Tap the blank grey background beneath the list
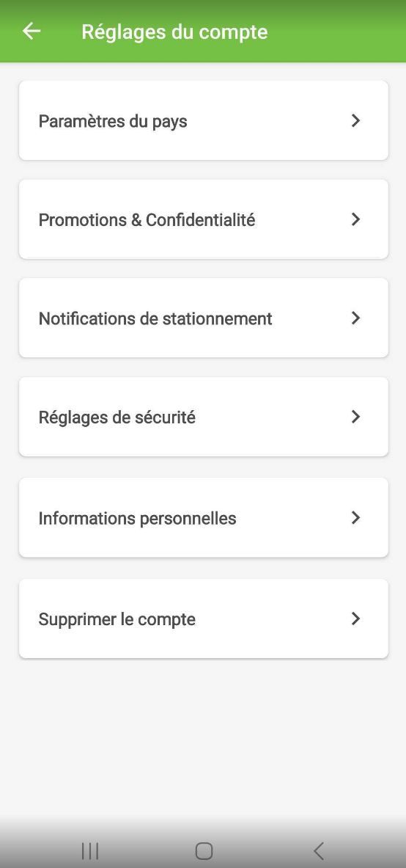 tap(204, 736)
